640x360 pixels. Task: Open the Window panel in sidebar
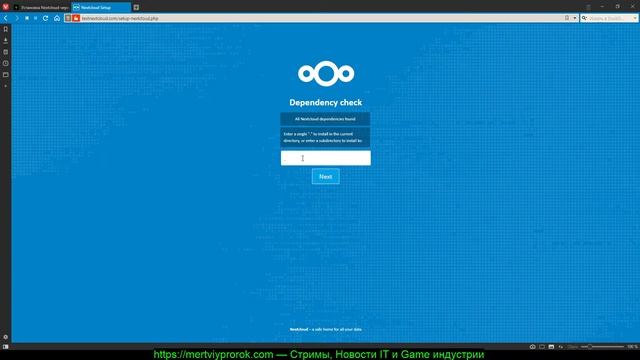point(6,75)
